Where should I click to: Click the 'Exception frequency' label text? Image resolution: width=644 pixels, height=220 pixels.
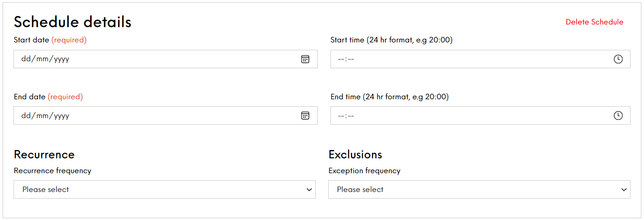tap(365, 171)
